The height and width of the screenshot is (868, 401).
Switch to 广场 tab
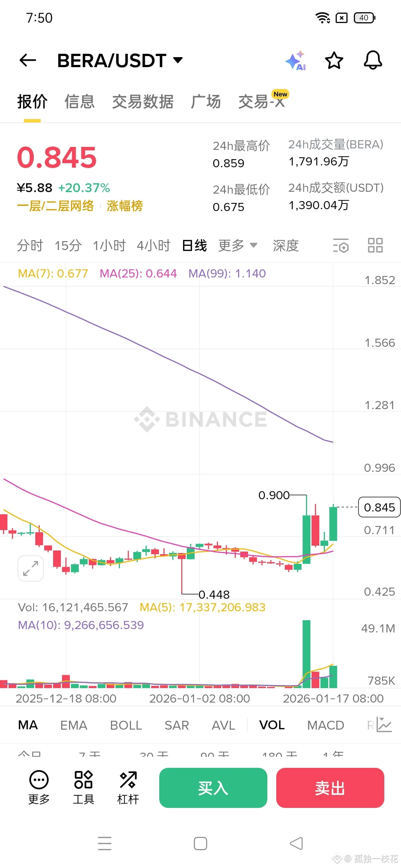click(206, 101)
